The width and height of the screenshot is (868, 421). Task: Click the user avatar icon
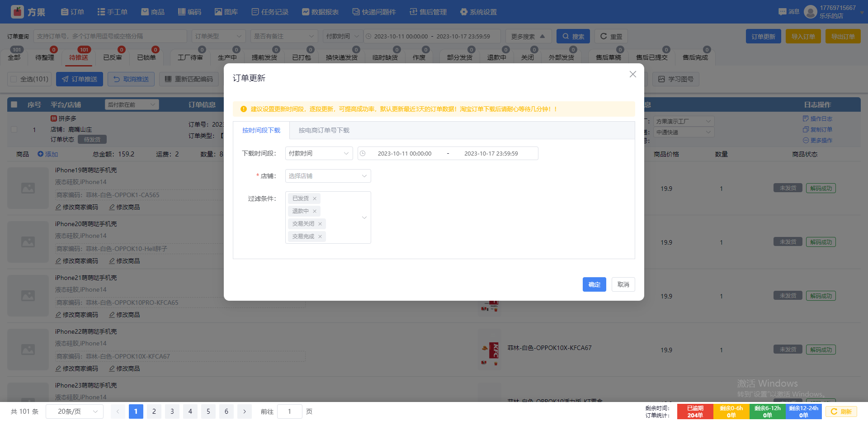pyautogui.click(x=811, y=12)
